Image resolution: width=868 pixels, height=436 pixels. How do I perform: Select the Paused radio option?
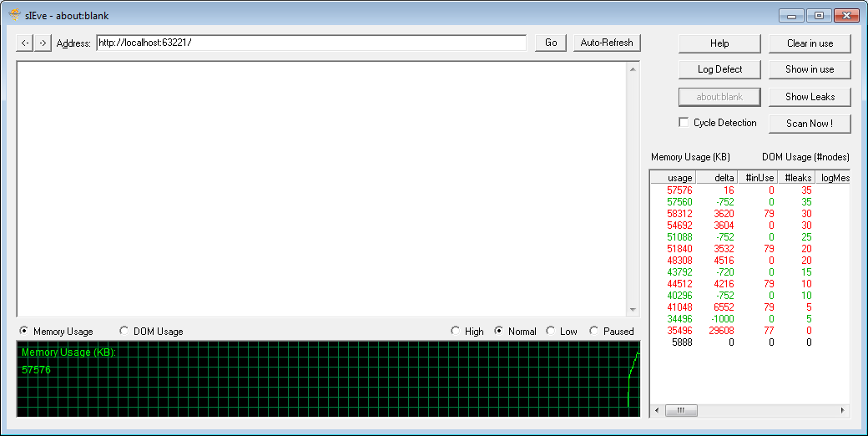(594, 331)
